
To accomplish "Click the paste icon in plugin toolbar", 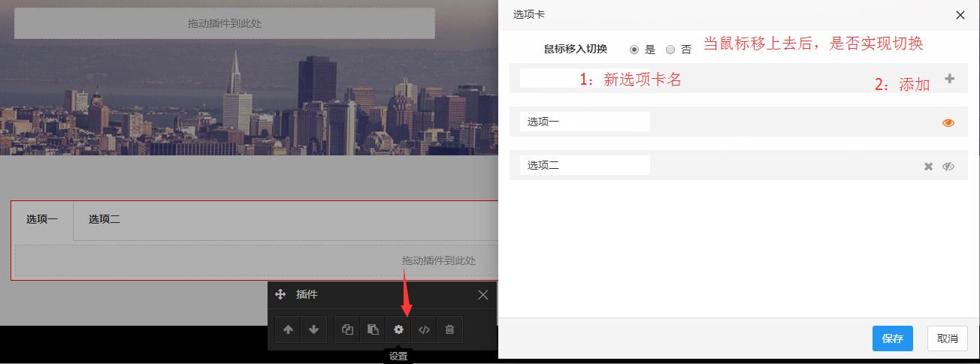I will (373, 329).
